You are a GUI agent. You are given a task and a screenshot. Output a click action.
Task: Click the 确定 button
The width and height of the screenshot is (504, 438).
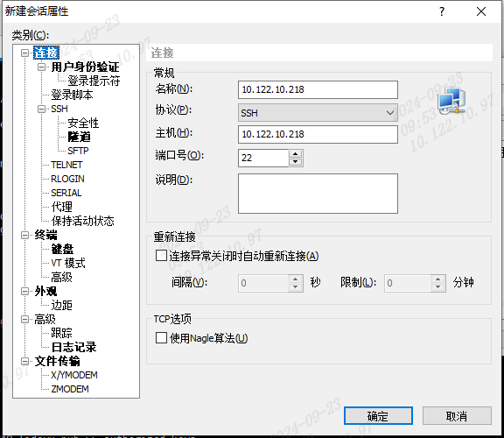point(378,416)
